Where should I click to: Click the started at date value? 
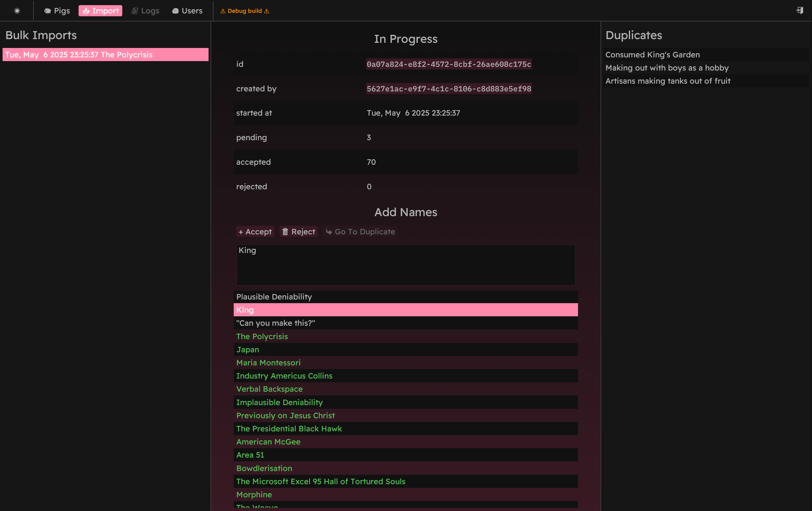413,113
